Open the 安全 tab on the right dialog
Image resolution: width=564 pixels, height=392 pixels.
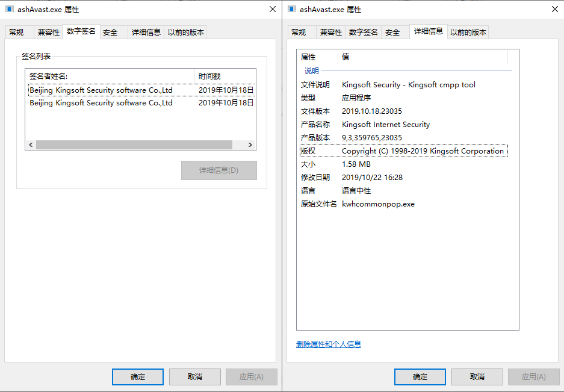392,32
